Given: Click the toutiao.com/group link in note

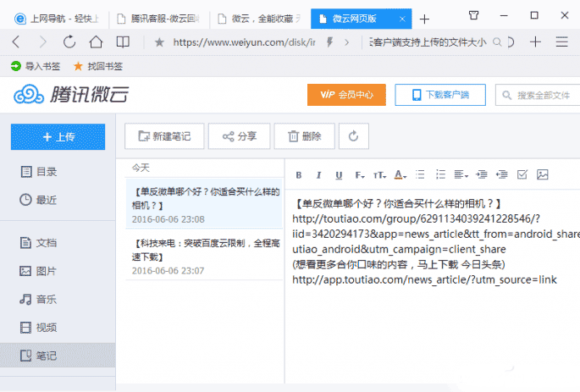Looking at the screenshot, I should tap(416, 219).
